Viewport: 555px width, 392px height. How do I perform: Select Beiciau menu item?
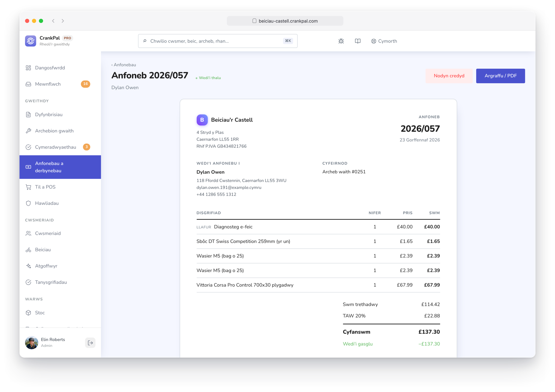point(60,250)
